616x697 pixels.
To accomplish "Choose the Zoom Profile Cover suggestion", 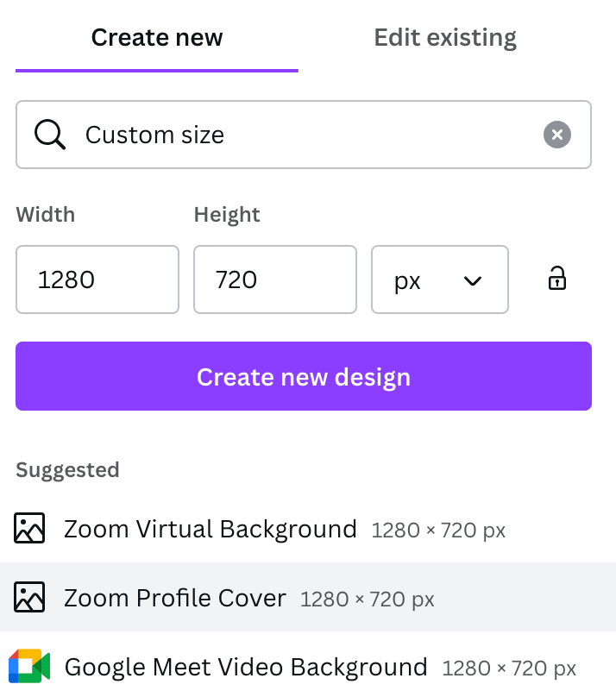I will pos(174,598).
